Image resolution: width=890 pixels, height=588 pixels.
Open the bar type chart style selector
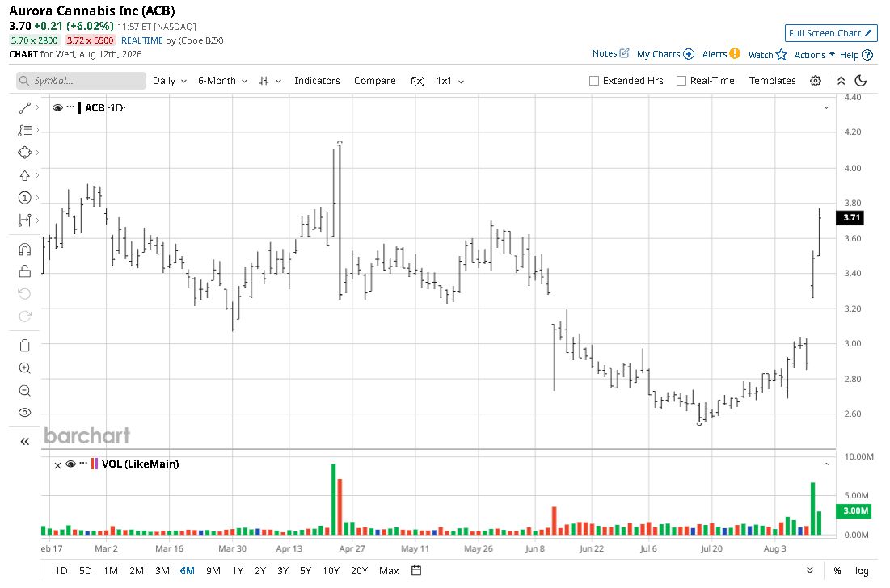tap(269, 81)
